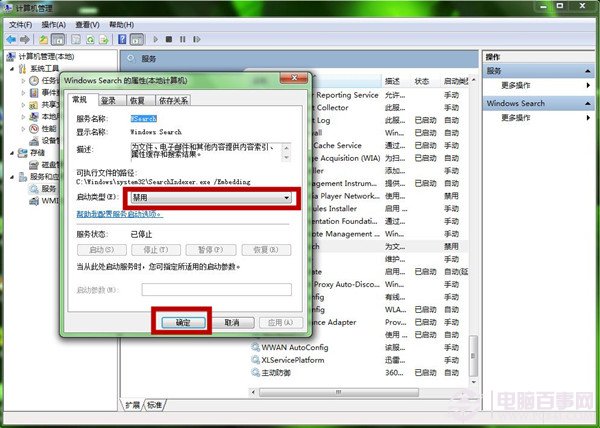600x428 pixels.
Task: Click the blue Help question mark icon
Action: pyautogui.click(x=122, y=39)
